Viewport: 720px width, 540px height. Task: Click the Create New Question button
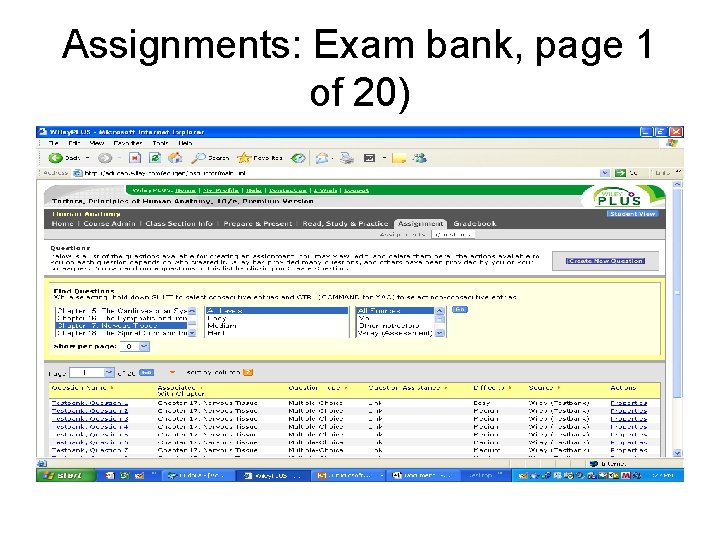pos(605,261)
